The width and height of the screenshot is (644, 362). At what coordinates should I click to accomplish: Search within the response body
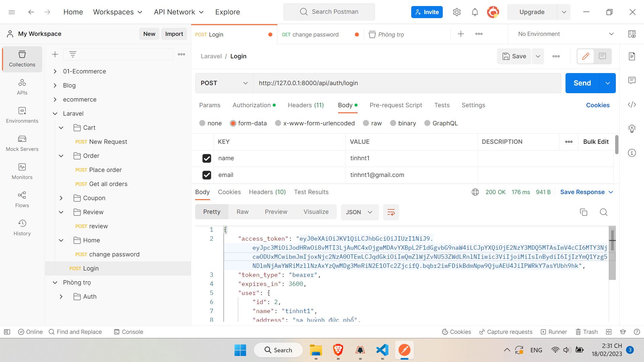[x=603, y=212]
